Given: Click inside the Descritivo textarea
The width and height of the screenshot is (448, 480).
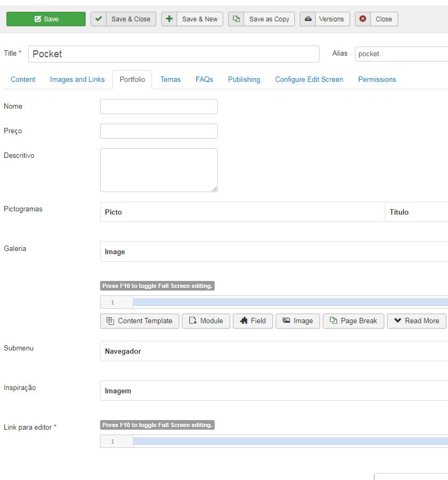Looking at the screenshot, I should 159,170.
